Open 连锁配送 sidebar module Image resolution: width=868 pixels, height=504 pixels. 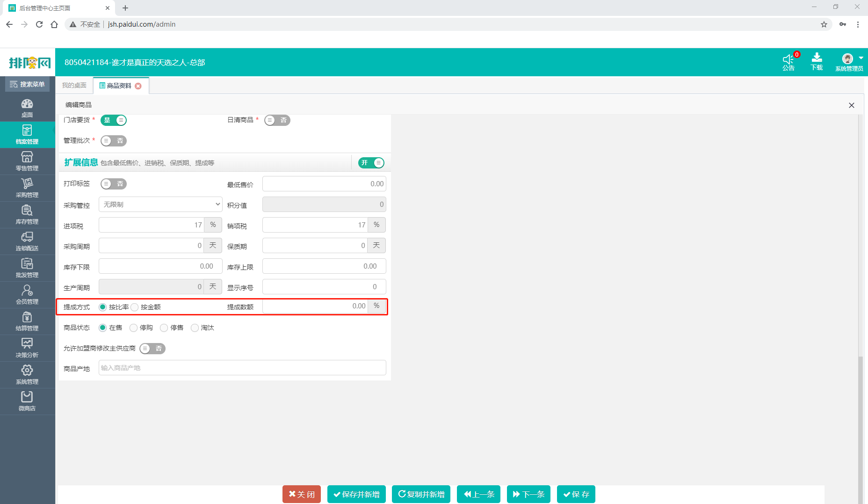[x=27, y=241]
